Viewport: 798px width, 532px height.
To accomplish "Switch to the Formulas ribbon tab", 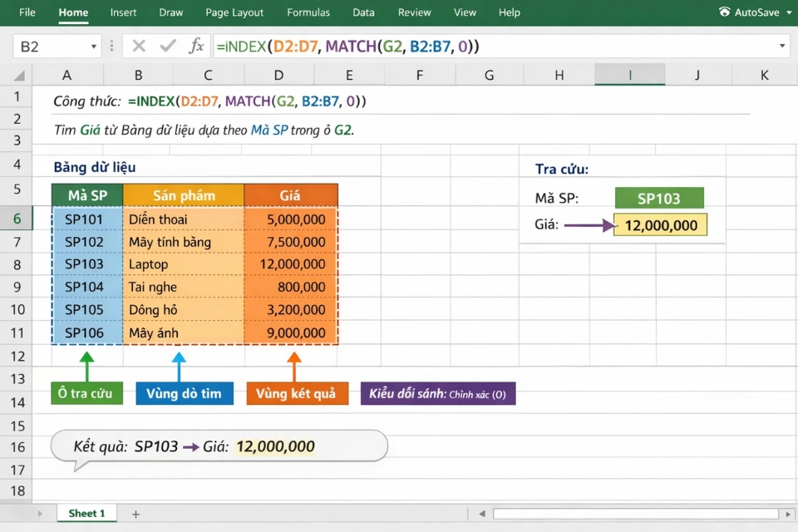I will click(x=308, y=12).
